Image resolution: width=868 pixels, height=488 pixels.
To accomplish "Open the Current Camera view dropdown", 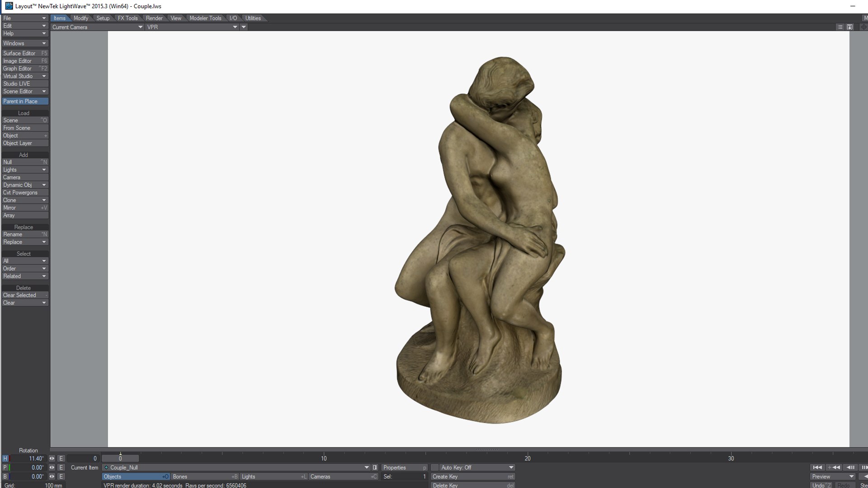I will tap(97, 27).
